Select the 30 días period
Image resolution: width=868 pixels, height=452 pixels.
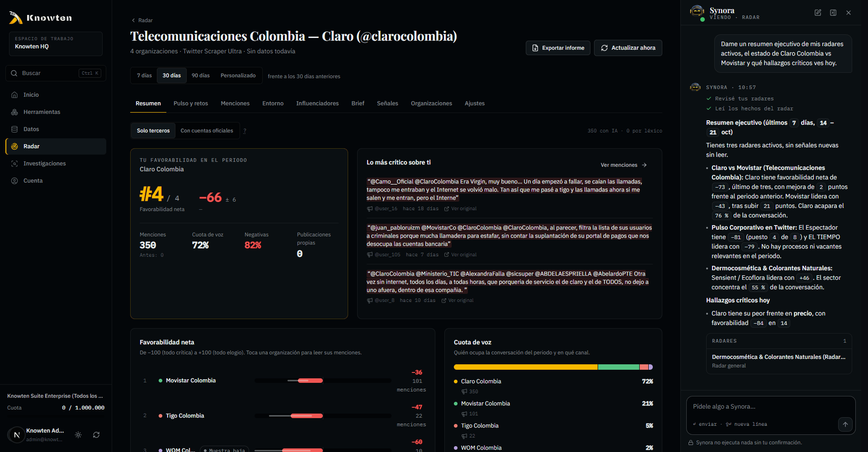click(x=172, y=75)
